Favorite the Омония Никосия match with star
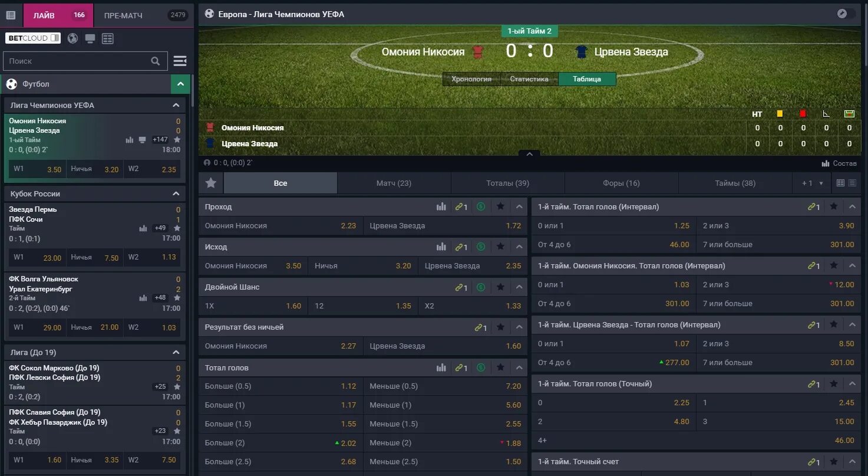 (x=177, y=140)
